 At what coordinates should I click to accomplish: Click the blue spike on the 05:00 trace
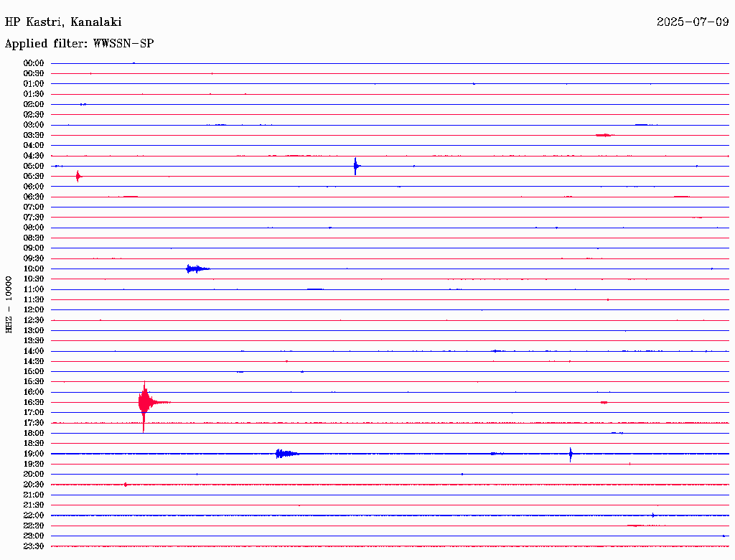(x=356, y=166)
